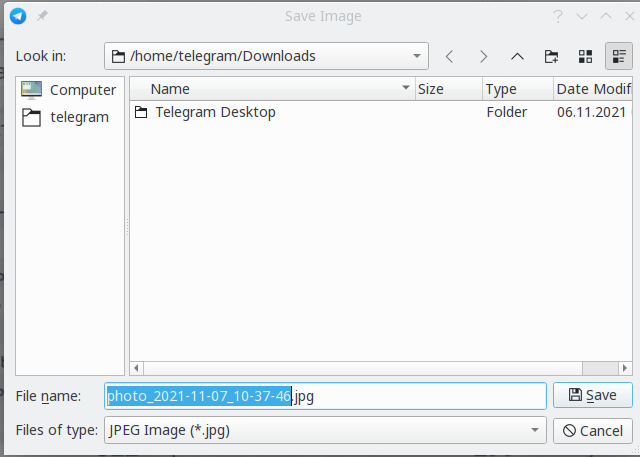Click the File name input field

pyautogui.click(x=325, y=396)
